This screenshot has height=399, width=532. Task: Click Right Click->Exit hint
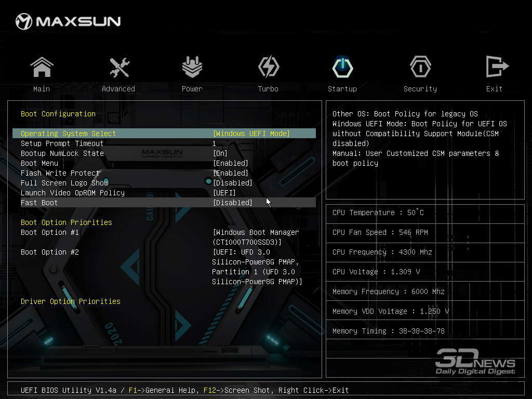click(313, 390)
